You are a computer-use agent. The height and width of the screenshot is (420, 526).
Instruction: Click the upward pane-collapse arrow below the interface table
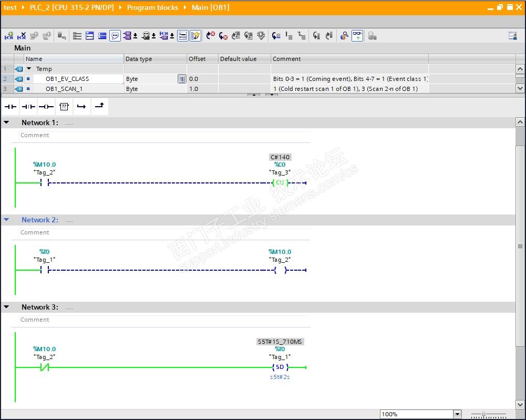tap(254, 95)
